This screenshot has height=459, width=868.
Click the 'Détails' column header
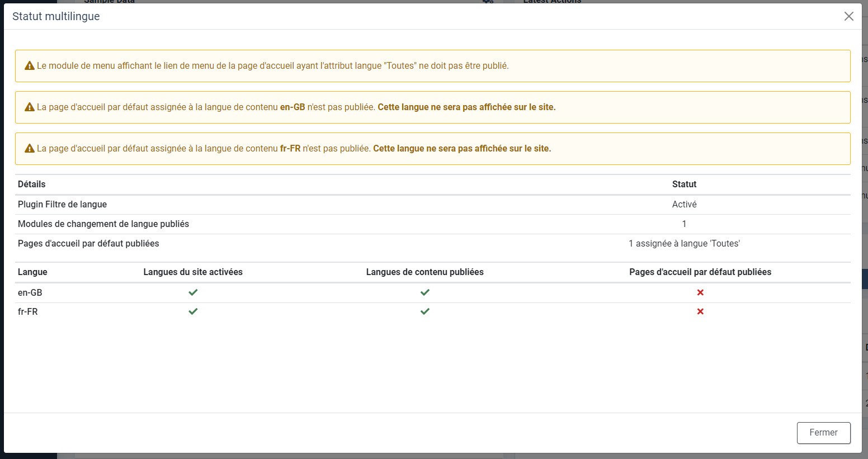32,184
